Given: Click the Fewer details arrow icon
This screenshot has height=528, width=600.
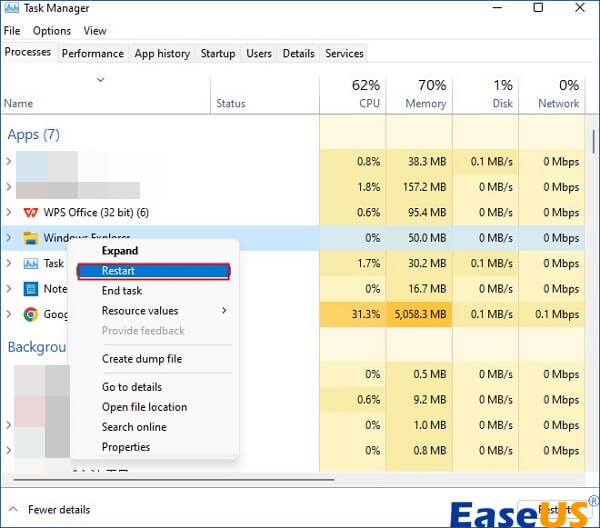Looking at the screenshot, I should [13, 509].
